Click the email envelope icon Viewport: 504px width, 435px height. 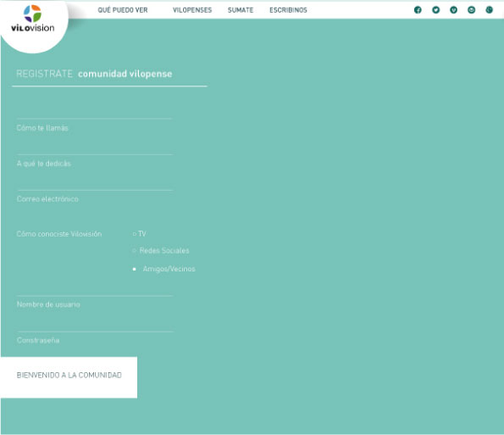click(471, 10)
